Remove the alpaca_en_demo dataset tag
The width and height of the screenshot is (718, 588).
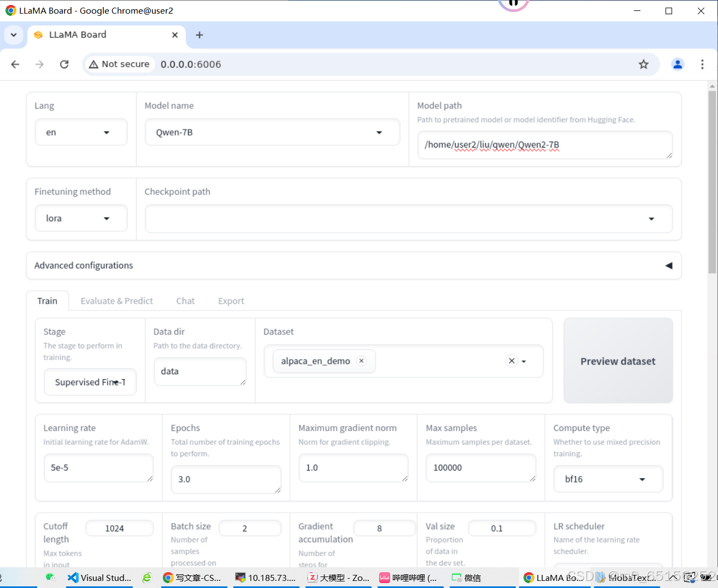tap(361, 361)
